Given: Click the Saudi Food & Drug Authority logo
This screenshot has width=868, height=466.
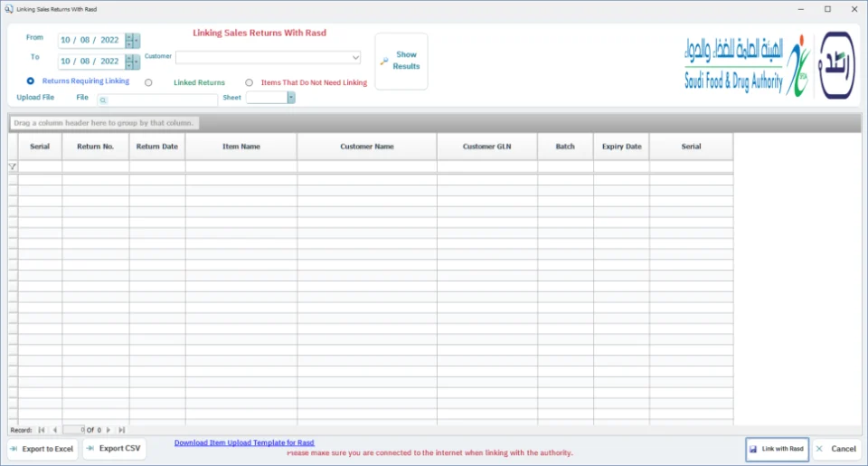Looking at the screenshot, I should pyautogui.click(x=746, y=65).
